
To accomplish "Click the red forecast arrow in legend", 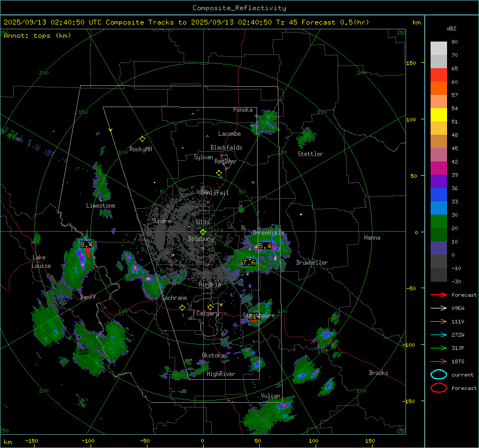I will 439,295.
